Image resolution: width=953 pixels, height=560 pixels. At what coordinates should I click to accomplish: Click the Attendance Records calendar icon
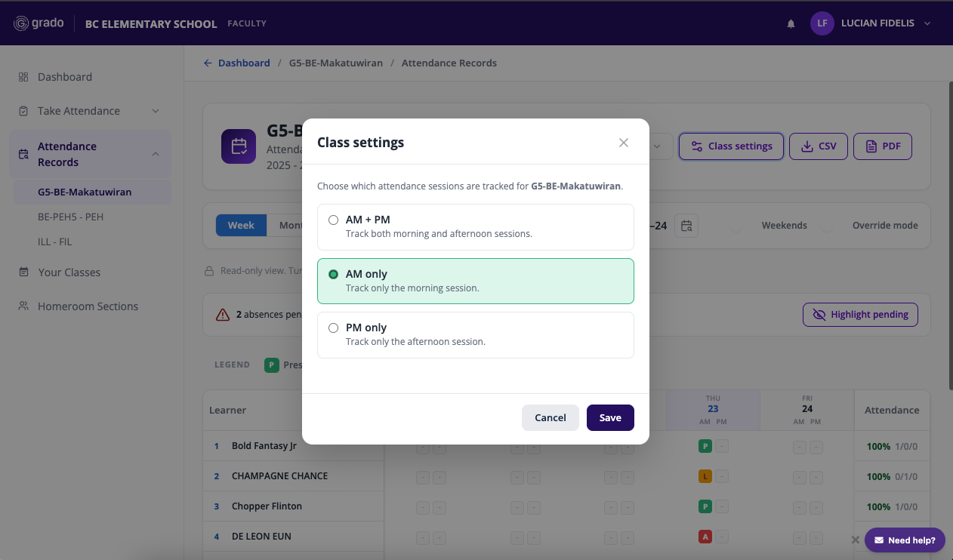pyautogui.click(x=23, y=154)
